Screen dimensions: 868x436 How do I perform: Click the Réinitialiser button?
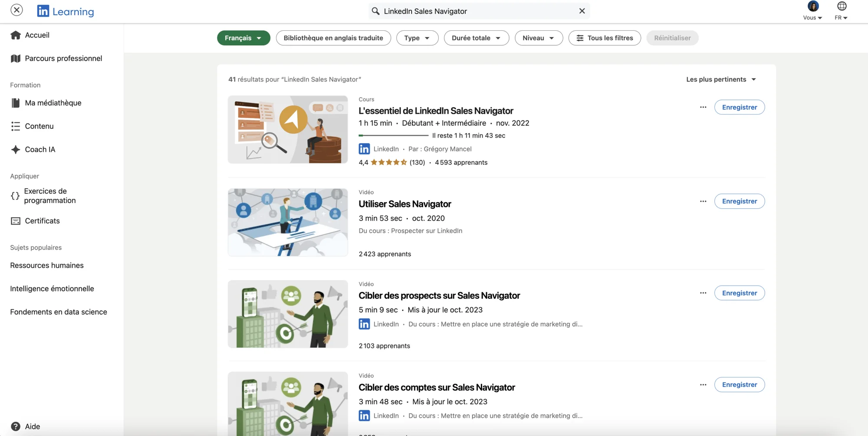point(672,38)
